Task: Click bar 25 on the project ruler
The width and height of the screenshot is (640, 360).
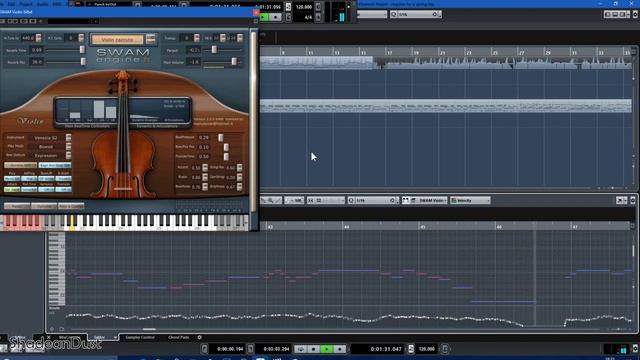Action: click(x=495, y=53)
